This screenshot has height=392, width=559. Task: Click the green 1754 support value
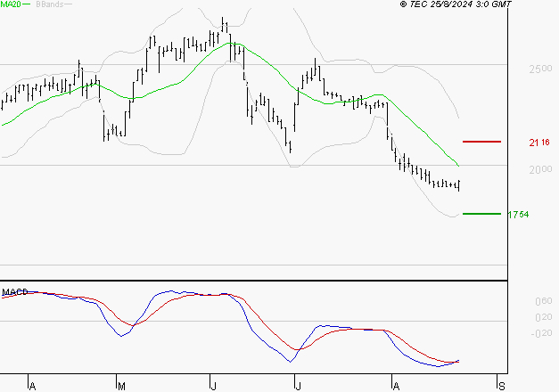[518, 215]
